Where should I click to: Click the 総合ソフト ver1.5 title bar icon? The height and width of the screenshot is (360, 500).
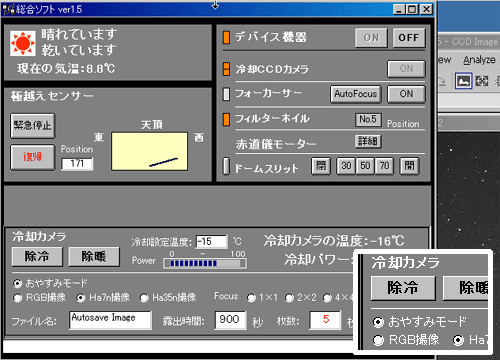click(9, 9)
